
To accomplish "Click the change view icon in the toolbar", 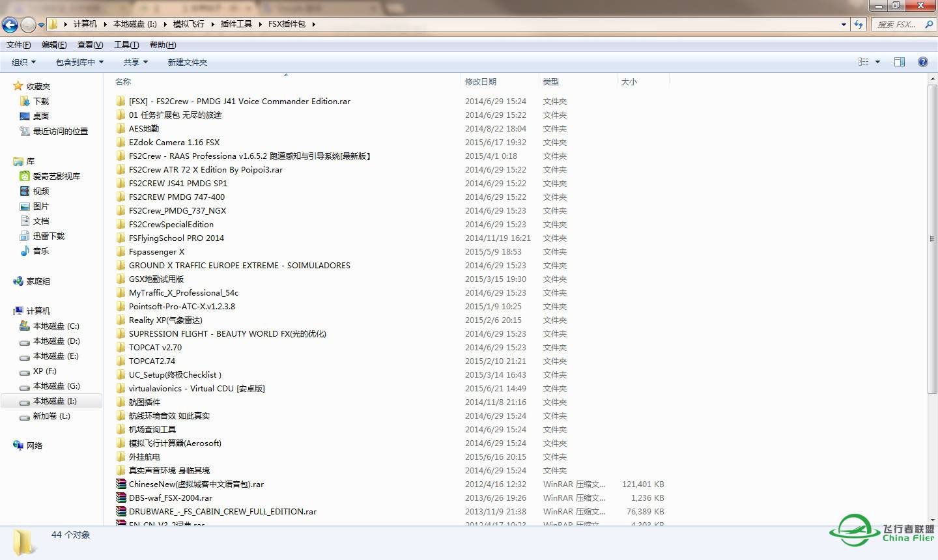I will 864,62.
